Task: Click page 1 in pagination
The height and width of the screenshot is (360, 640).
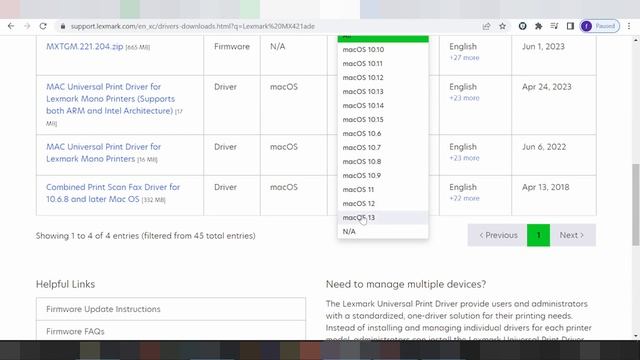Action: click(538, 235)
